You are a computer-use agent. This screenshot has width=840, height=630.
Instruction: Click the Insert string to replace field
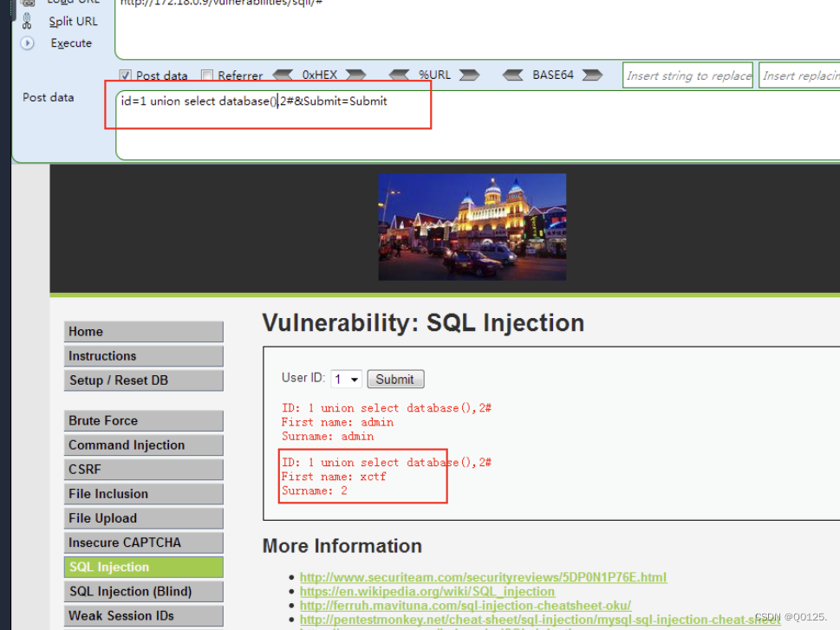[x=687, y=75]
